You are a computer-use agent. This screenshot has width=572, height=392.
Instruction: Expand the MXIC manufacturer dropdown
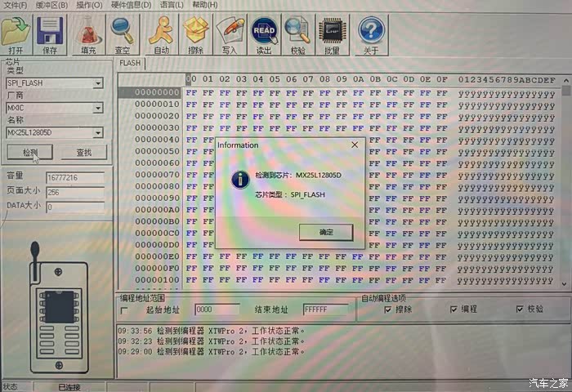point(98,108)
